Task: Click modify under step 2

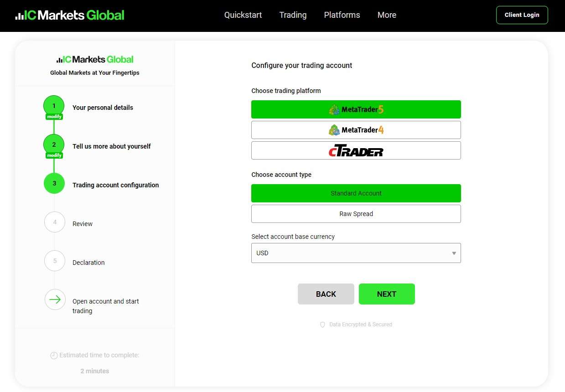Action: tap(54, 155)
